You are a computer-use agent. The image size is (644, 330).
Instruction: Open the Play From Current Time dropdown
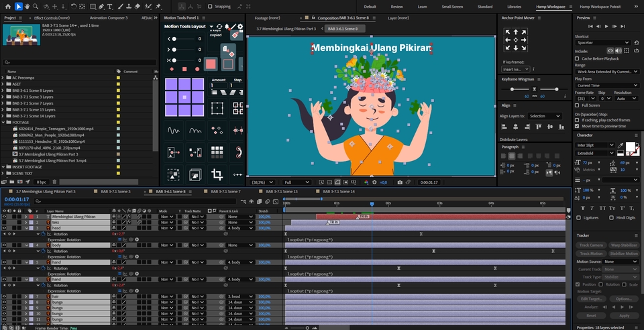[x=606, y=85]
